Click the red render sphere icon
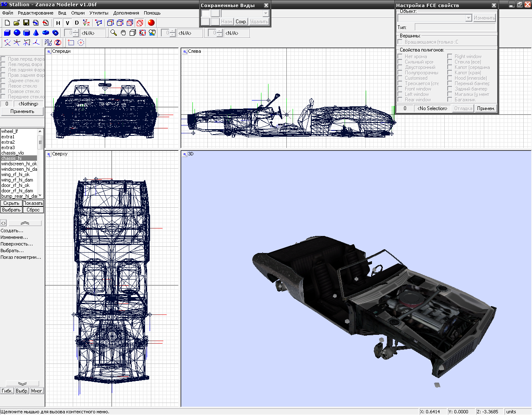Image resolution: width=532 pixels, height=415 pixels. pyautogui.click(x=151, y=23)
